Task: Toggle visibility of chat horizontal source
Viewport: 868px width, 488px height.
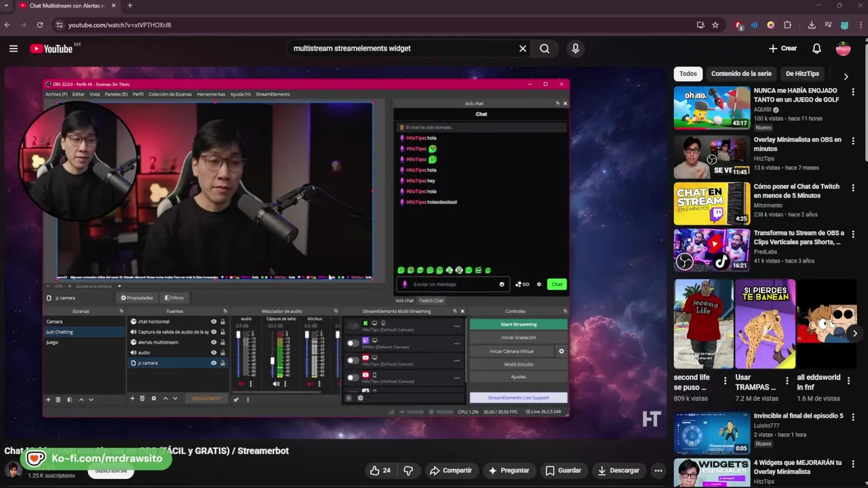Action: tap(214, 322)
